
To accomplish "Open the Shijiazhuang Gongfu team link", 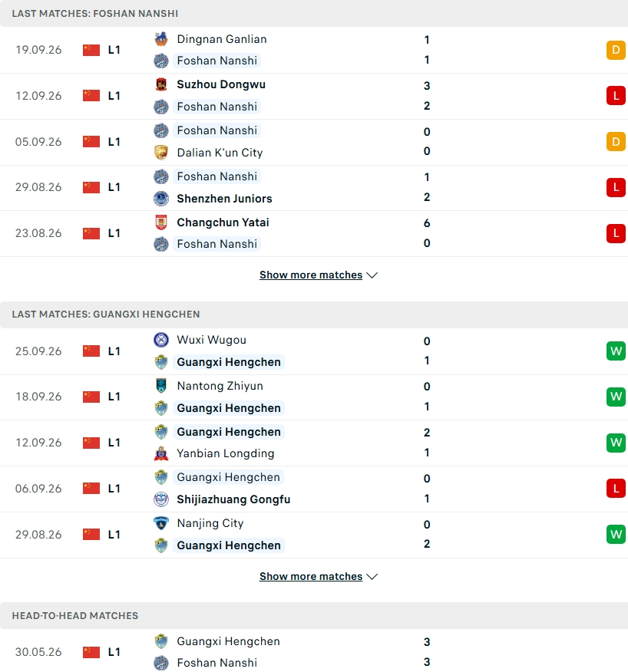I will [233, 499].
